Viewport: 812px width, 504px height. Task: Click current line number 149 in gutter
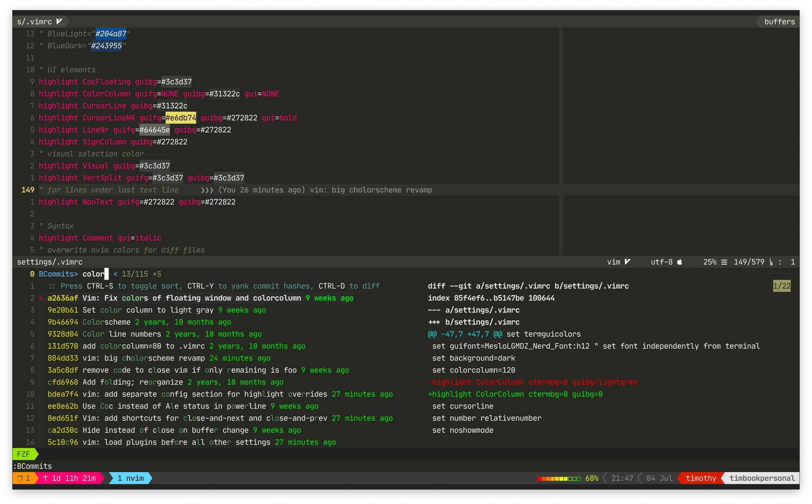pos(28,190)
